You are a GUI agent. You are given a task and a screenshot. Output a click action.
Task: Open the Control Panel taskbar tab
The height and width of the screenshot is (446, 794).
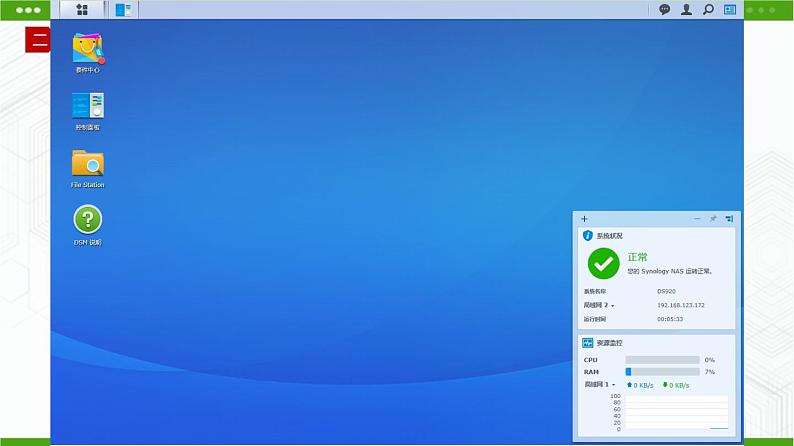coord(123,10)
